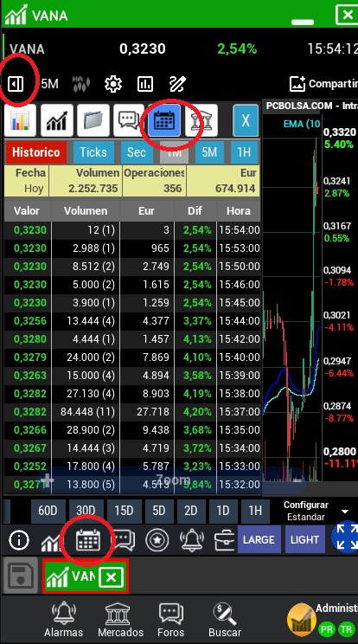The width and height of the screenshot is (358, 644).
Task: Open the alarm bell toolbar icon
Action: tap(191, 539)
